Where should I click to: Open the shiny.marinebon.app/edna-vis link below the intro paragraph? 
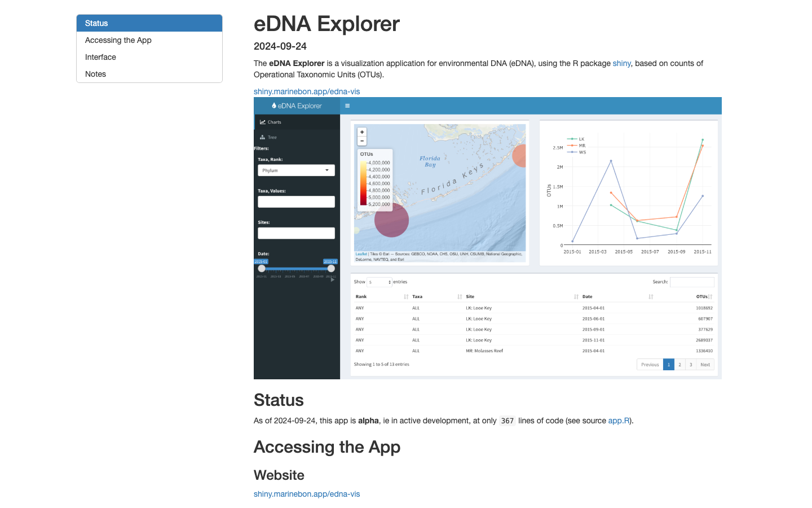307,91
